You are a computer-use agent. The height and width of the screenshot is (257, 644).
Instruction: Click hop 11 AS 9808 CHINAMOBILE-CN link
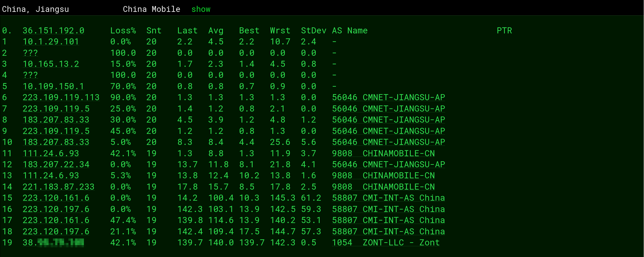383,153
